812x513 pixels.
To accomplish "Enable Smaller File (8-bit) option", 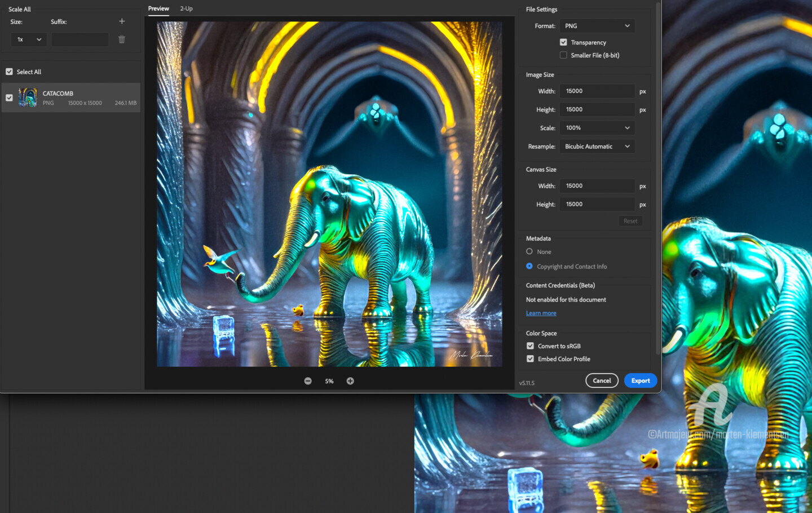I will point(563,55).
